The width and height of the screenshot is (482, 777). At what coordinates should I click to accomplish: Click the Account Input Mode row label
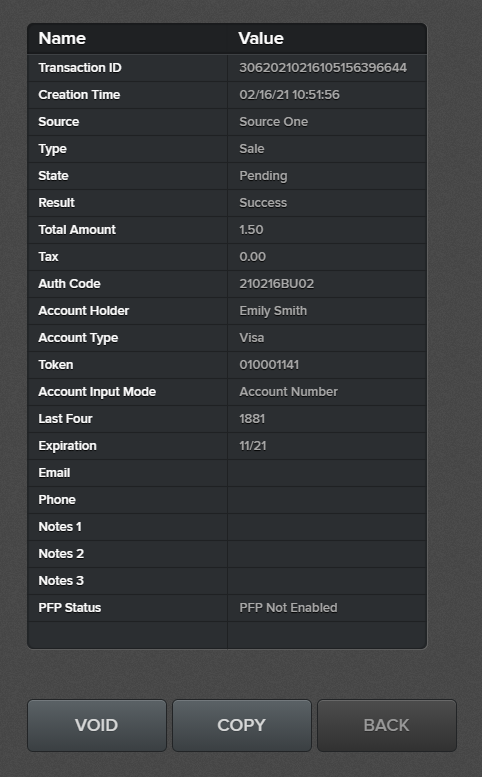(97, 392)
